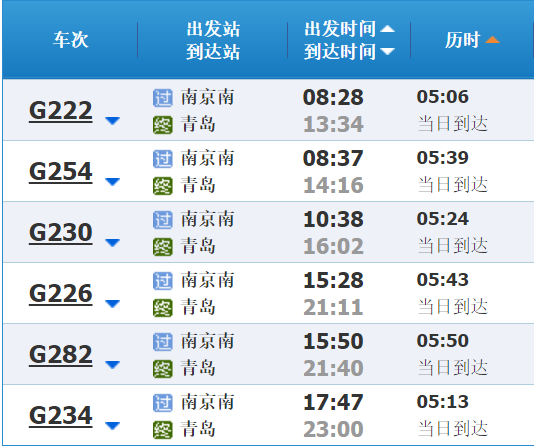Image resolution: width=534 pixels, height=447 pixels.
Task: Open train number G234 link
Action: [61, 416]
